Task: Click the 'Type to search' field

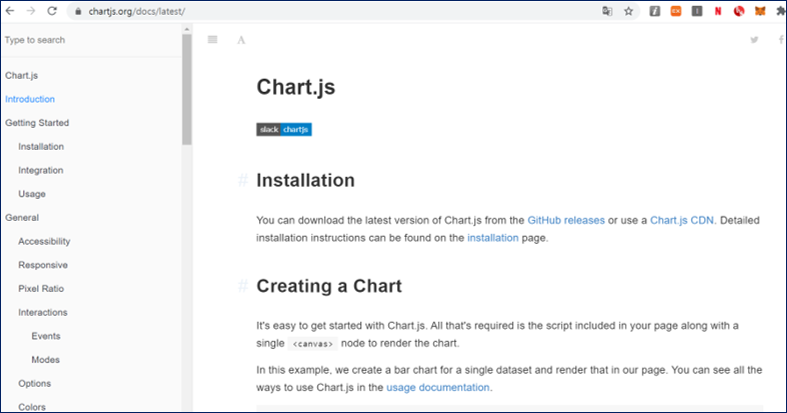Action: point(90,40)
